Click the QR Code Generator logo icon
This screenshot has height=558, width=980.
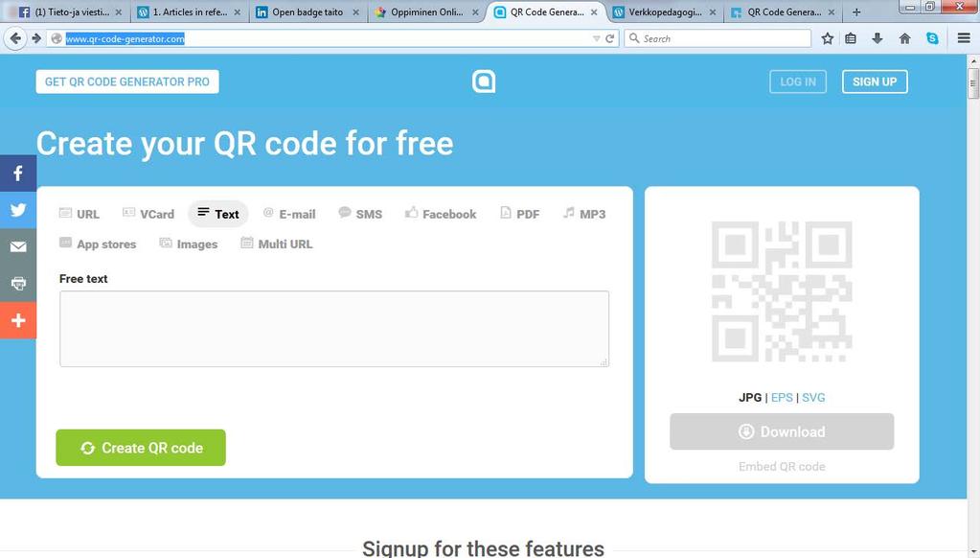(x=484, y=81)
